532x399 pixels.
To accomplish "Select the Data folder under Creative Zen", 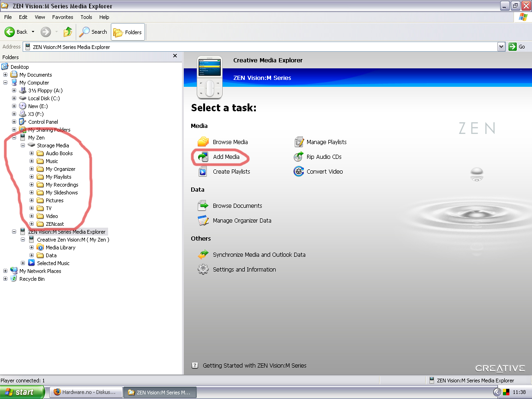I will tap(51, 255).
